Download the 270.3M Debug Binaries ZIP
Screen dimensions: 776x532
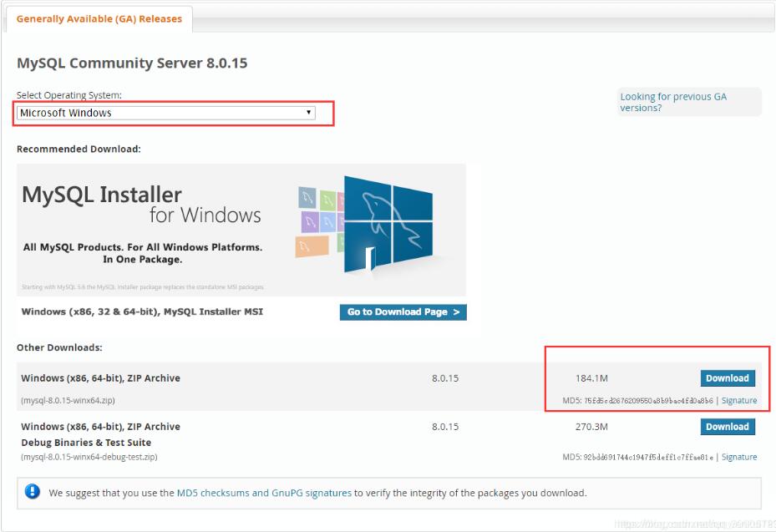coord(727,427)
